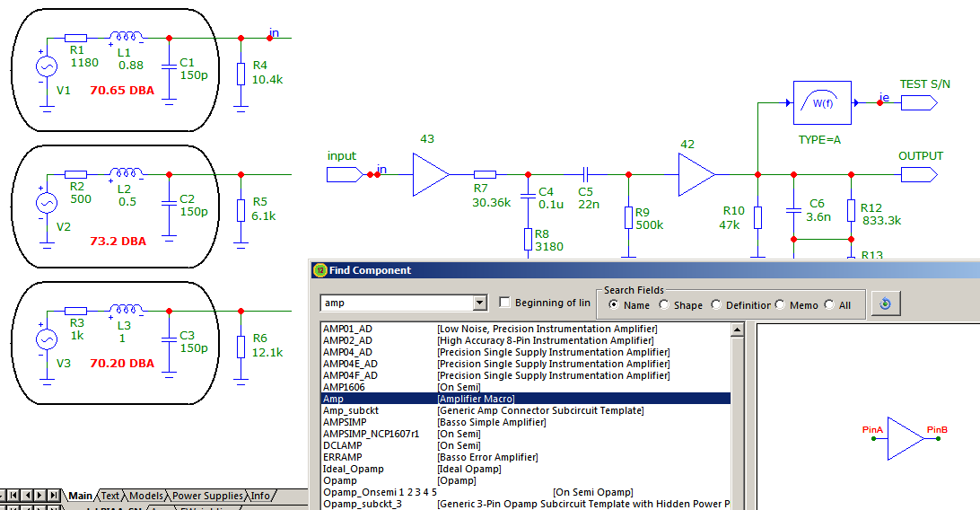Screen dimensions: 980x510
Task: Select the amplifier symbol labeled 42
Action: click(697, 175)
